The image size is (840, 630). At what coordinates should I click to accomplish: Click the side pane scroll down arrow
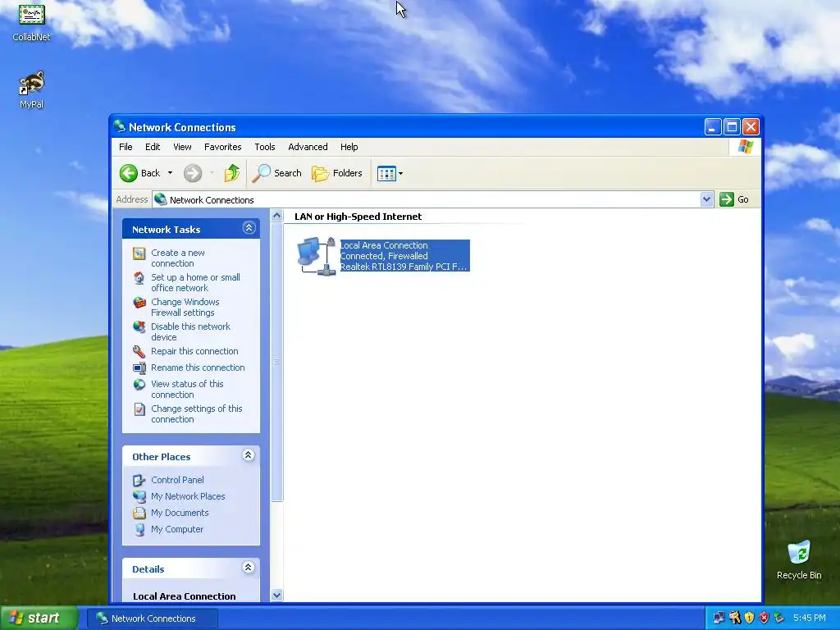point(277,595)
